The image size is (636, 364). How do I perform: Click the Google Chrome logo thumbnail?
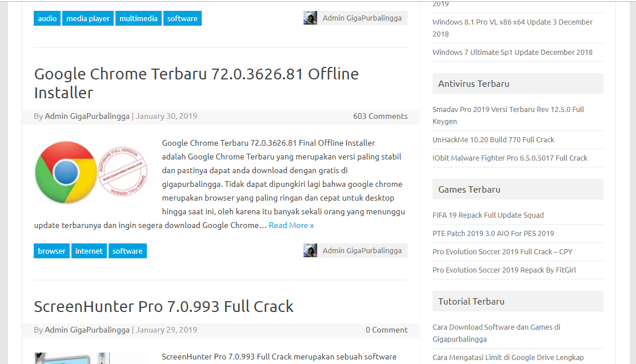(91, 171)
